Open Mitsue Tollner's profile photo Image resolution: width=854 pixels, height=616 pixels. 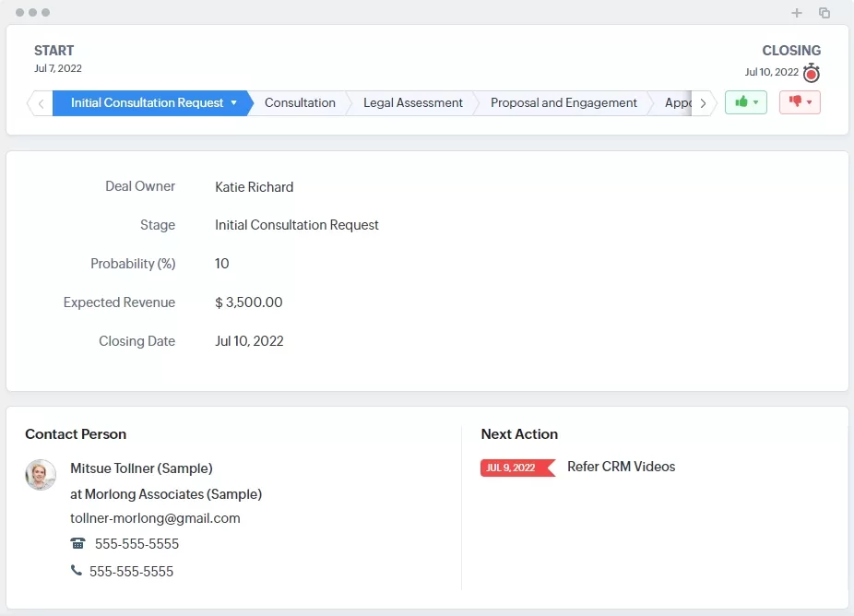tap(41, 475)
